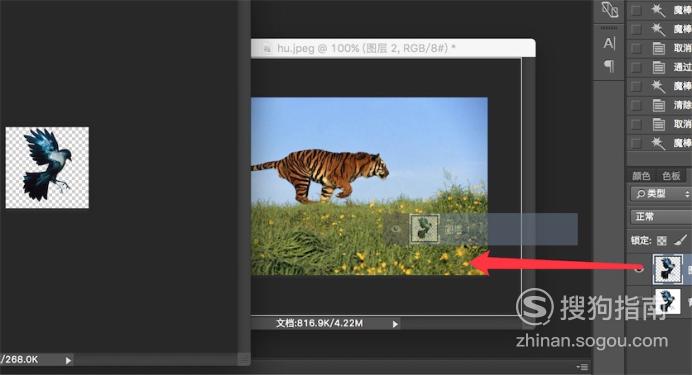Toggle lock transparent pixels checkerboard icon
This screenshot has height=375, width=692.
[x=662, y=240]
